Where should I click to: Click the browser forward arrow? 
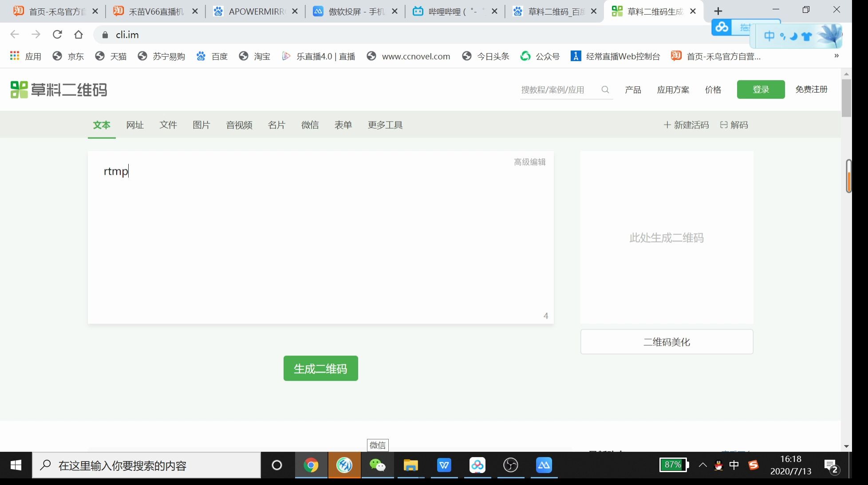pos(36,35)
